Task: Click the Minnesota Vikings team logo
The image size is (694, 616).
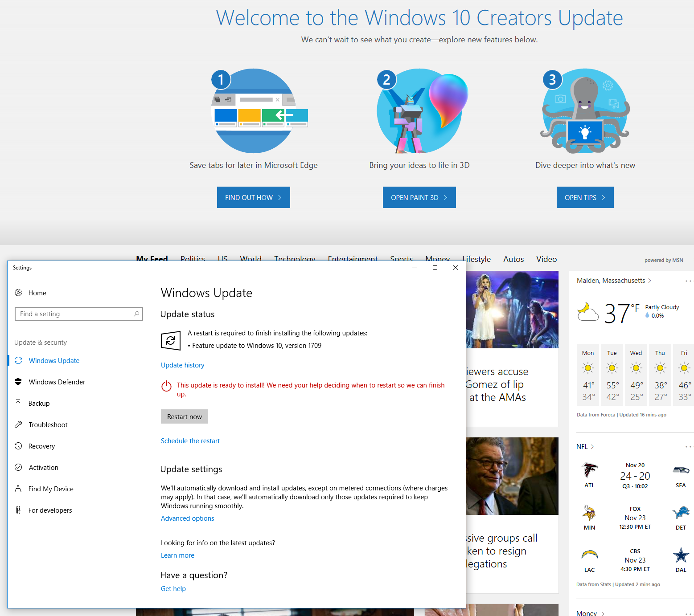Action: [x=589, y=513]
